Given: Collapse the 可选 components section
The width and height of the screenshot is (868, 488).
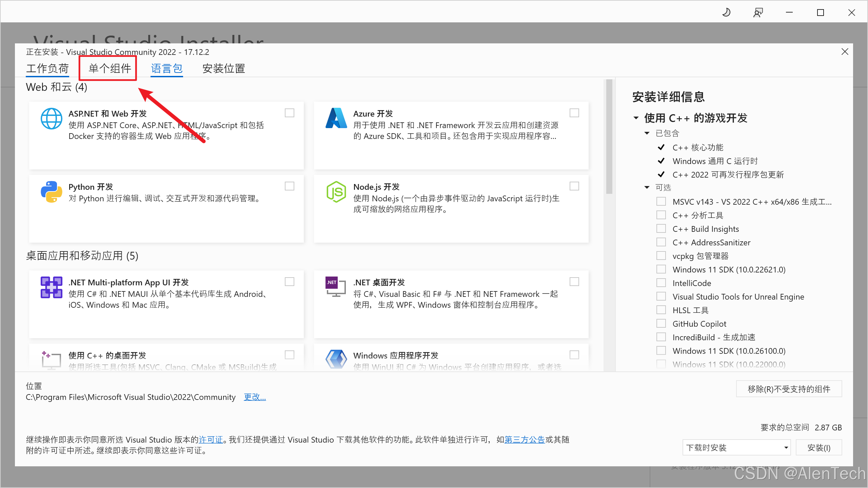Looking at the screenshot, I should (647, 187).
